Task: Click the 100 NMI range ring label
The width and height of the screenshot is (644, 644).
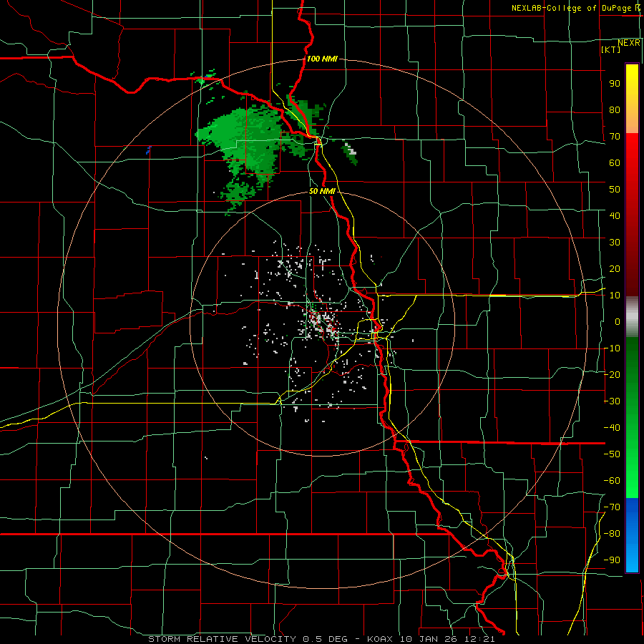Action: pyautogui.click(x=322, y=59)
